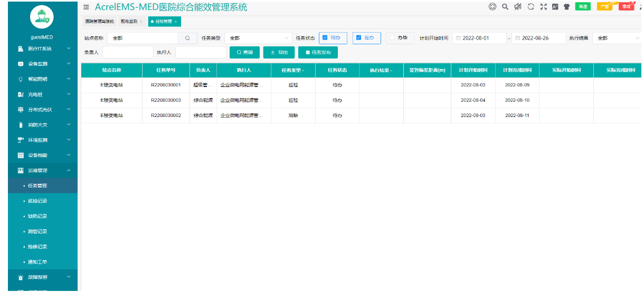Click the 充电桩 charger icon
Screen dimensions: 644x292
pos(21,94)
